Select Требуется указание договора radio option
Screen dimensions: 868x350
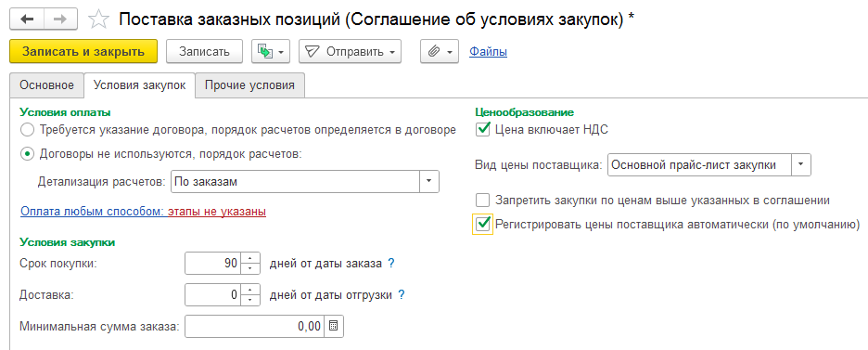[x=27, y=130]
